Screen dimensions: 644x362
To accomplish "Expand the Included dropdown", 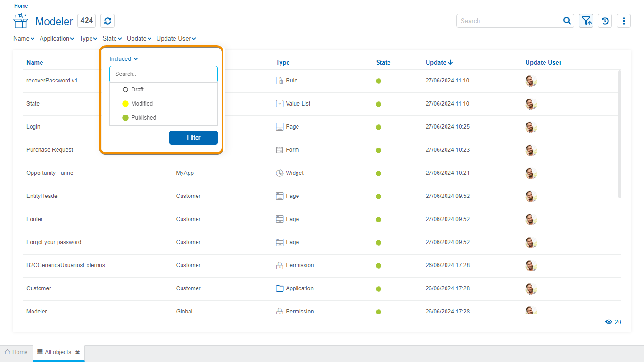I will tap(124, 59).
